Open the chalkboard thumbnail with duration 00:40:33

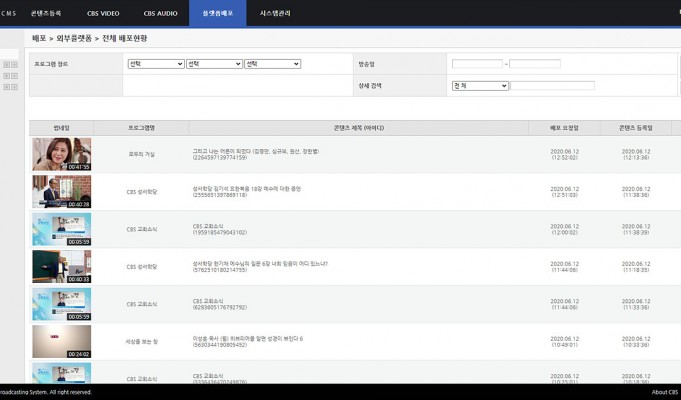[x=62, y=266]
